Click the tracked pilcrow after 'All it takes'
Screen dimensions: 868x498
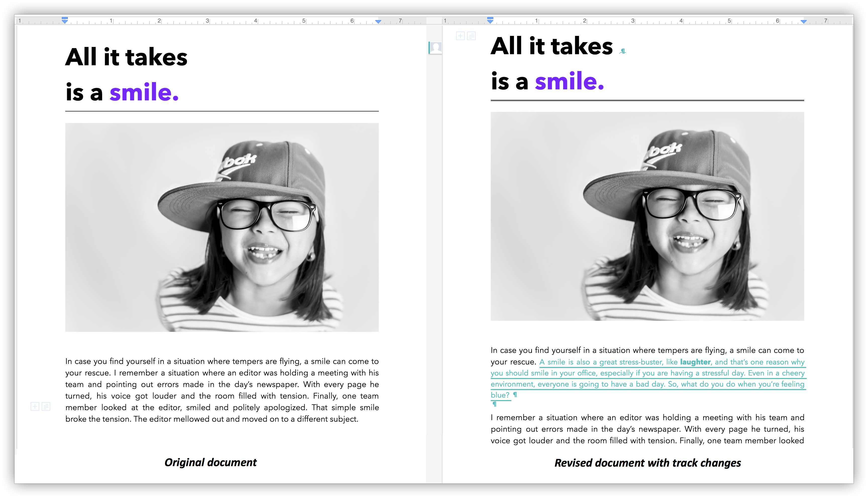point(623,51)
